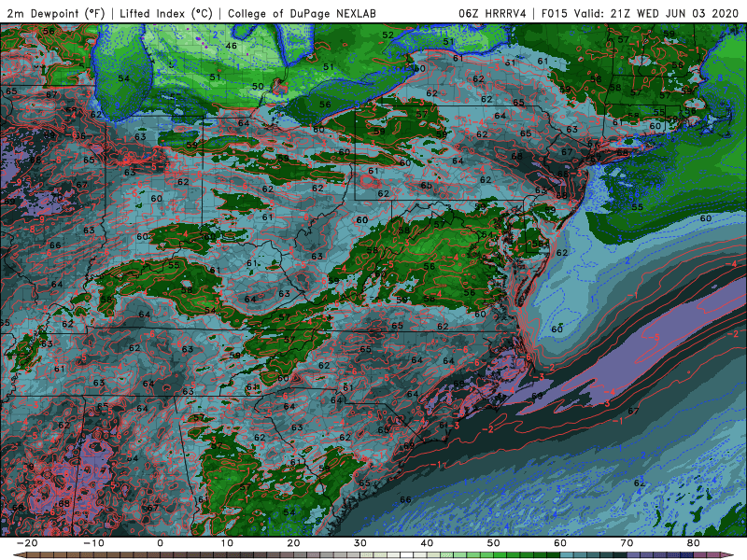Click the 40 tick label on the color scale
This screenshot has height=560, width=747.
(427, 543)
